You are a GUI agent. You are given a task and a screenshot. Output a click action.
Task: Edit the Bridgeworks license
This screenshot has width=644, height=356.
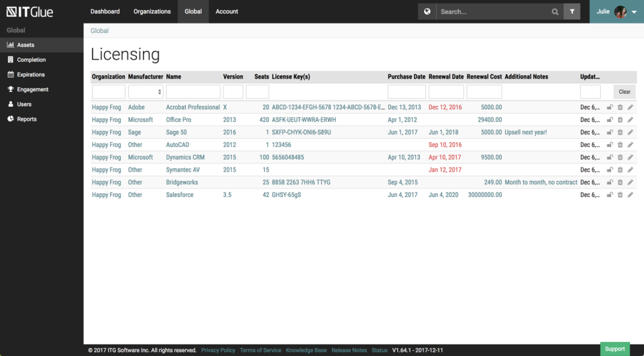(630, 182)
